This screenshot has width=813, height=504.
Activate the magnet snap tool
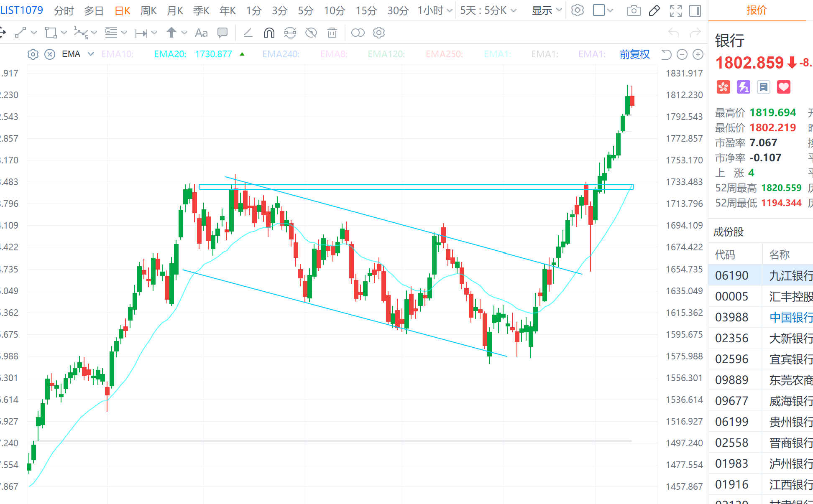point(269,33)
